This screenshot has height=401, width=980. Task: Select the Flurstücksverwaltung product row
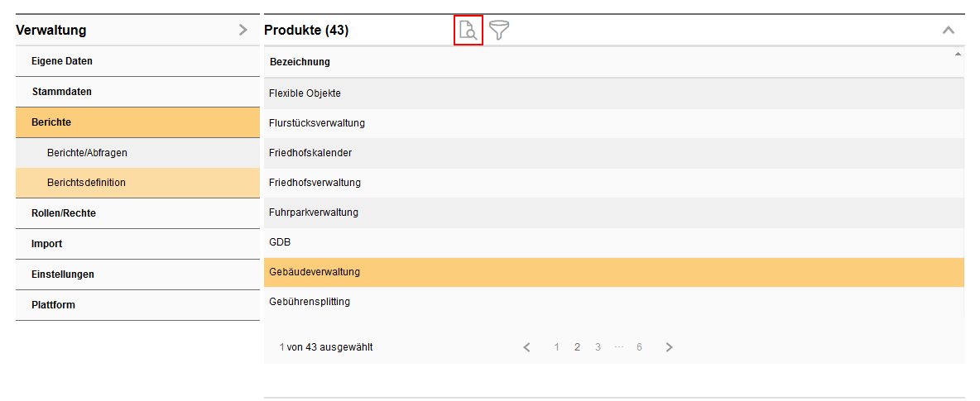[x=317, y=123]
